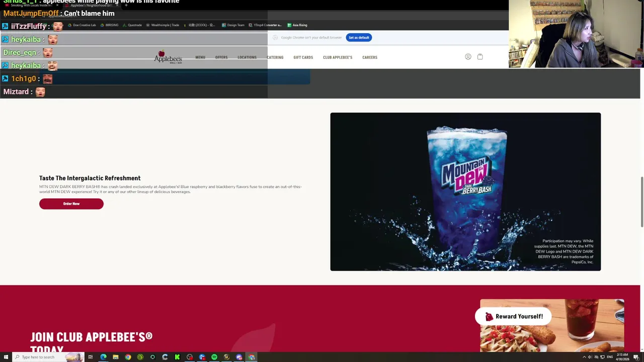
Task: Open the YTmp4 Converter bookmark
Action: pos(265,25)
